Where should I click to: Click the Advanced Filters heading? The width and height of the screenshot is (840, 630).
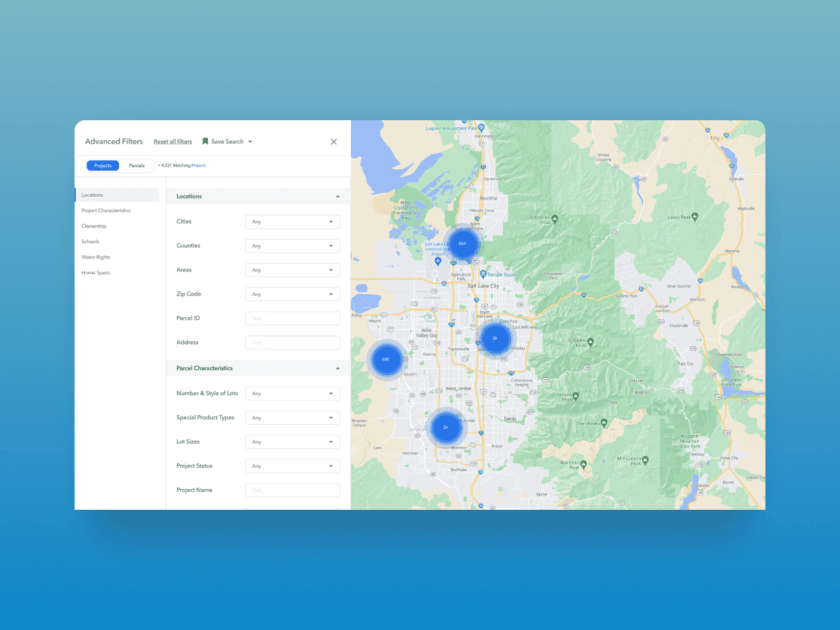pyautogui.click(x=114, y=142)
